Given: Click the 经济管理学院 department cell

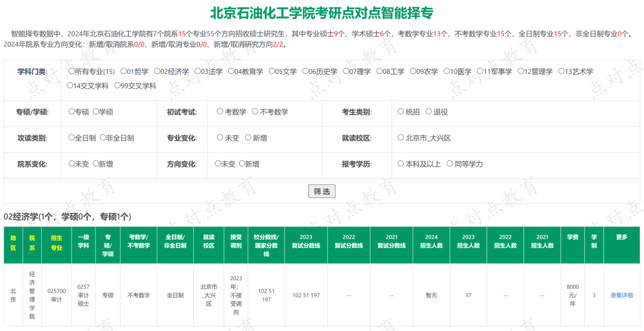Looking at the screenshot, I should click(x=32, y=295).
